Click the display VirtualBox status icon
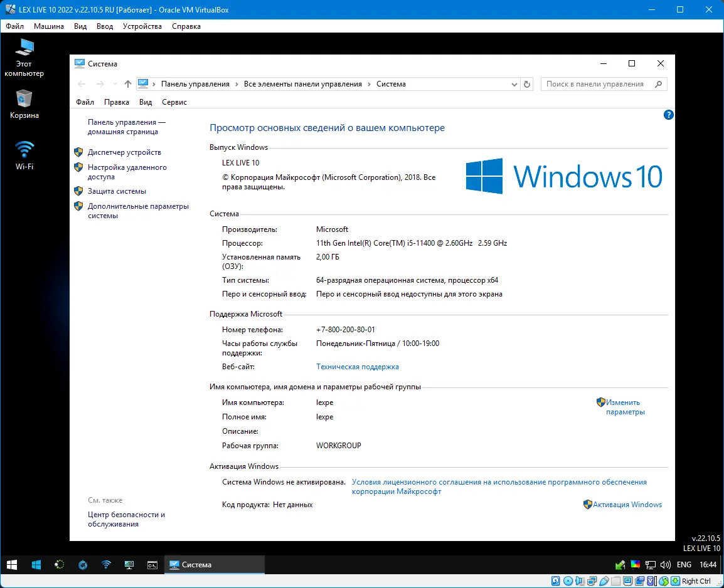The height and width of the screenshot is (588, 724). coord(628,581)
